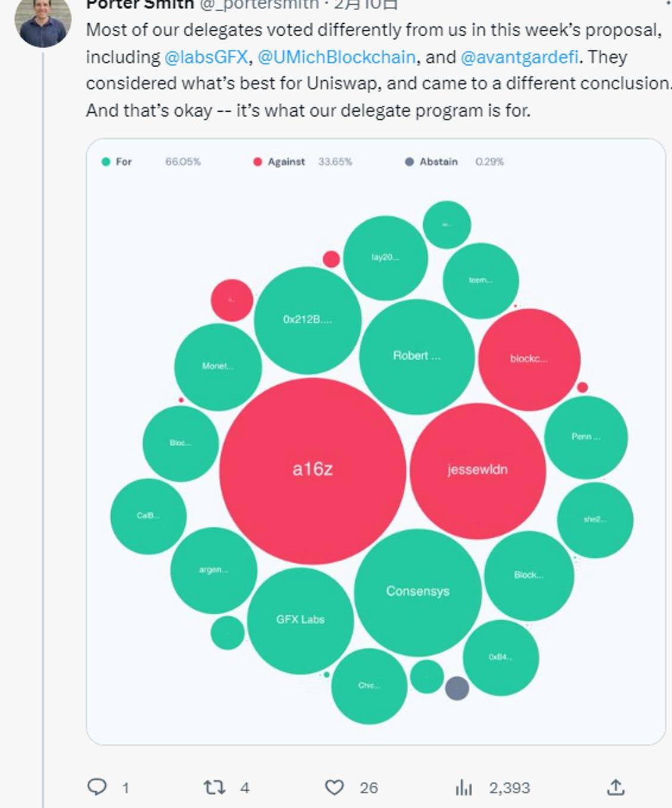Retweet this post
This screenshot has width=672, height=808.
point(214,787)
